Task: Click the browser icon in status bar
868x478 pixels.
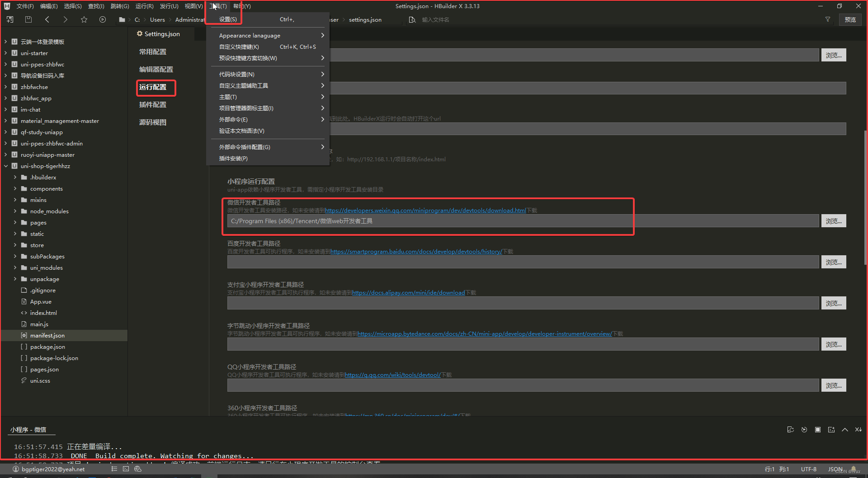Action: [x=138, y=469]
